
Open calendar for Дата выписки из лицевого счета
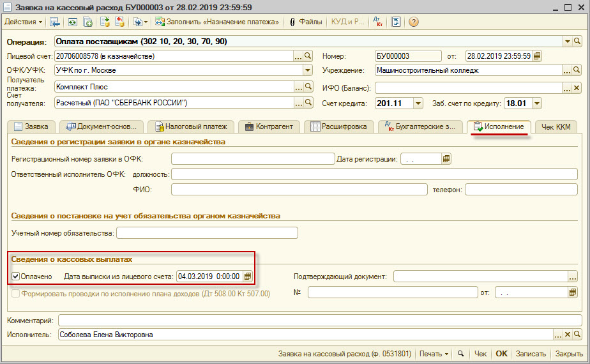248,277
